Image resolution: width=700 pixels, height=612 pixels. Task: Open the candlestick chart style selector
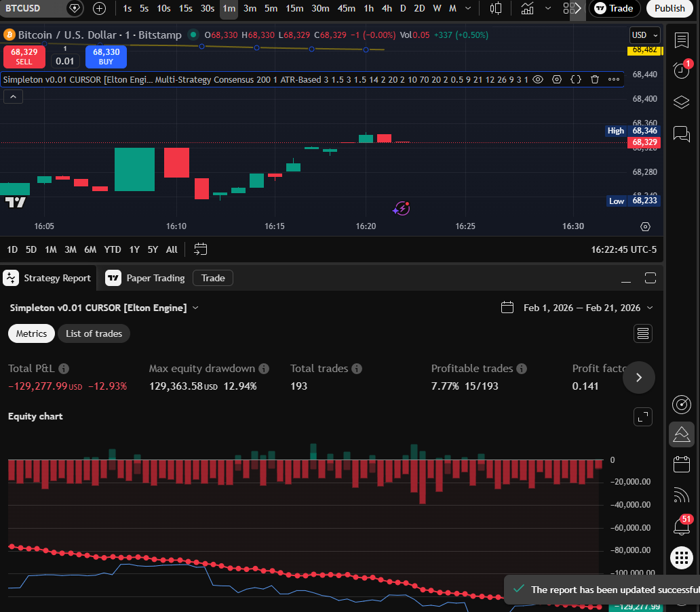(x=496, y=9)
